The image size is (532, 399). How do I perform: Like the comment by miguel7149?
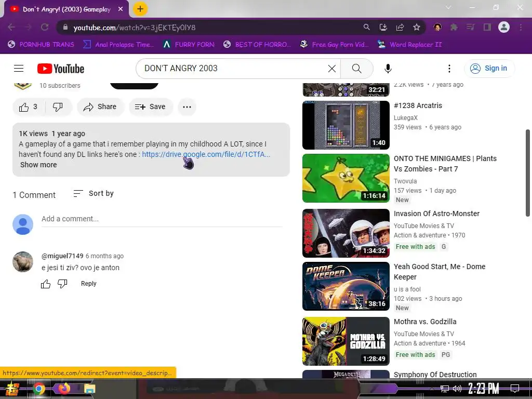[46, 284]
